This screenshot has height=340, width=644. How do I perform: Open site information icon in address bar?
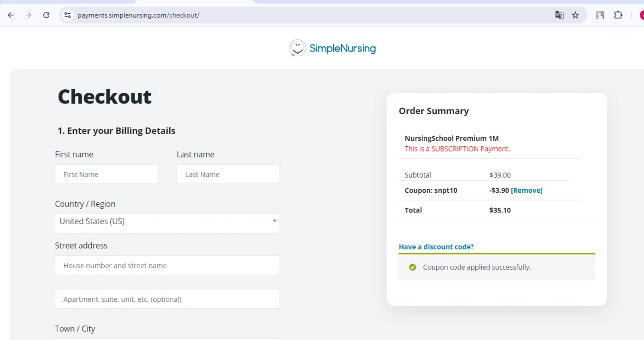(x=67, y=15)
